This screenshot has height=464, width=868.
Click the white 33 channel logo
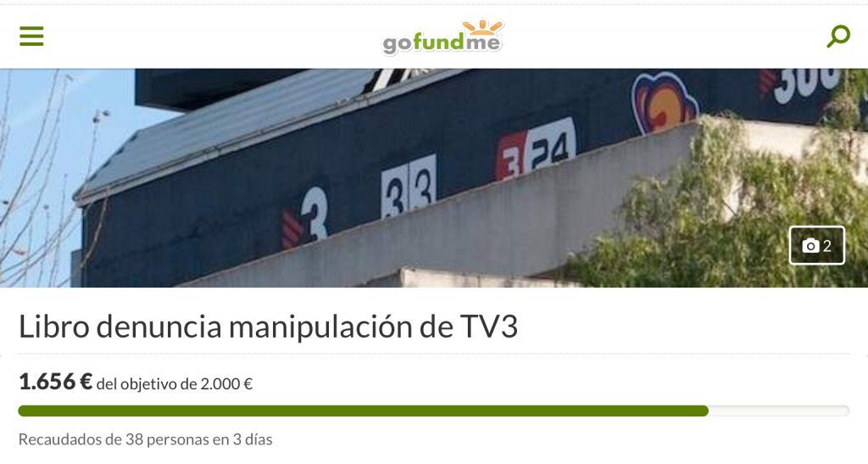click(409, 186)
